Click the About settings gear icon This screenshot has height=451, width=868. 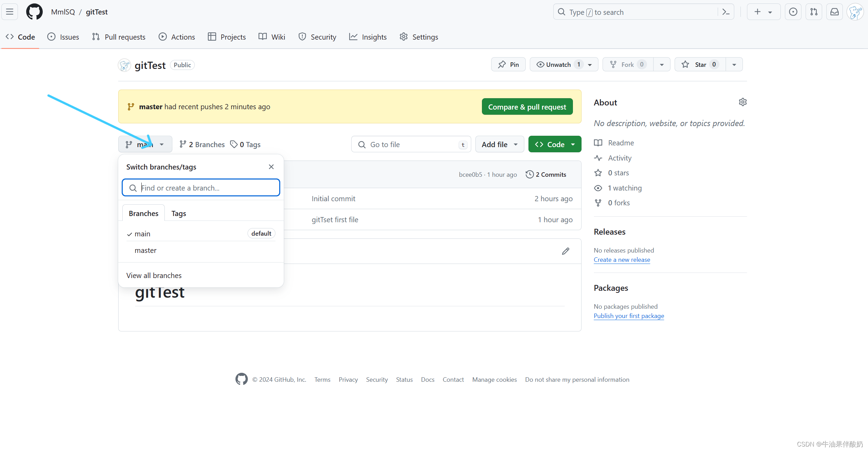(x=743, y=102)
